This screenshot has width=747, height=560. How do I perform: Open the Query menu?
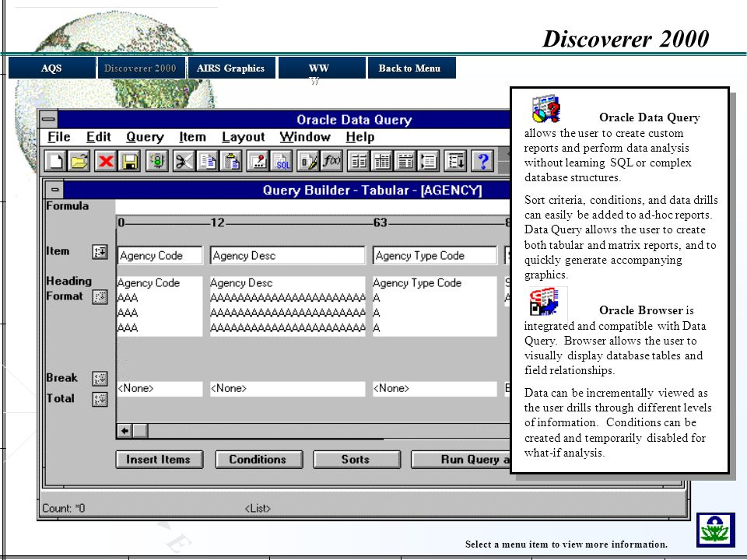[x=145, y=137]
